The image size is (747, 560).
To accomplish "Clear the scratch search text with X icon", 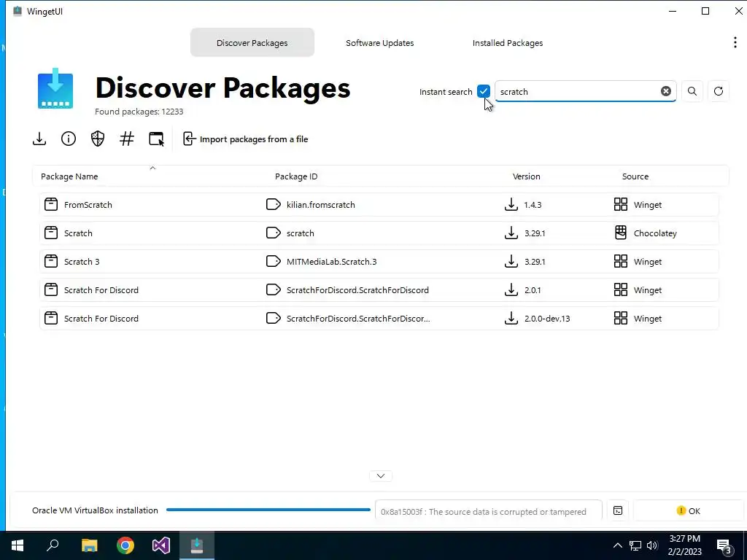I will [666, 91].
